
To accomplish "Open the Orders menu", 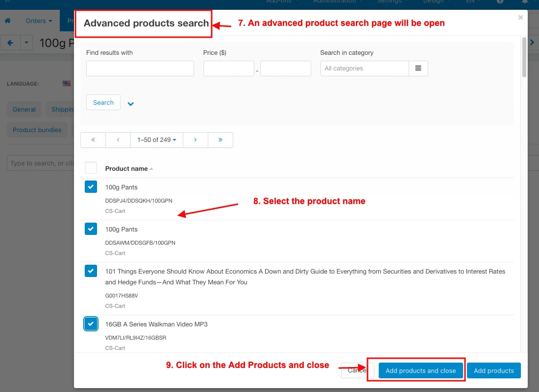I will click(39, 21).
